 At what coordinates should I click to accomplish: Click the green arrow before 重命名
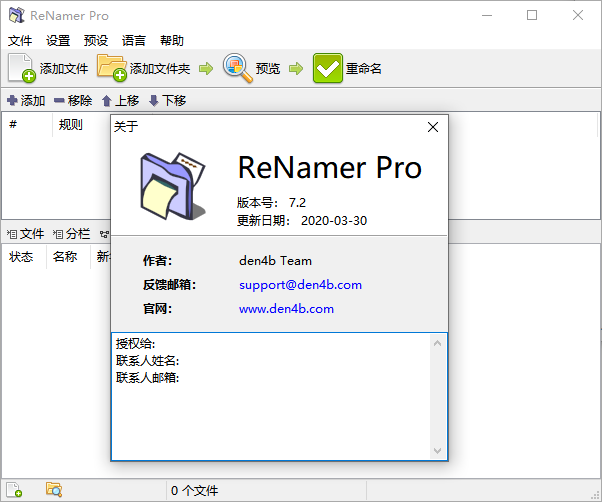[296, 69]
